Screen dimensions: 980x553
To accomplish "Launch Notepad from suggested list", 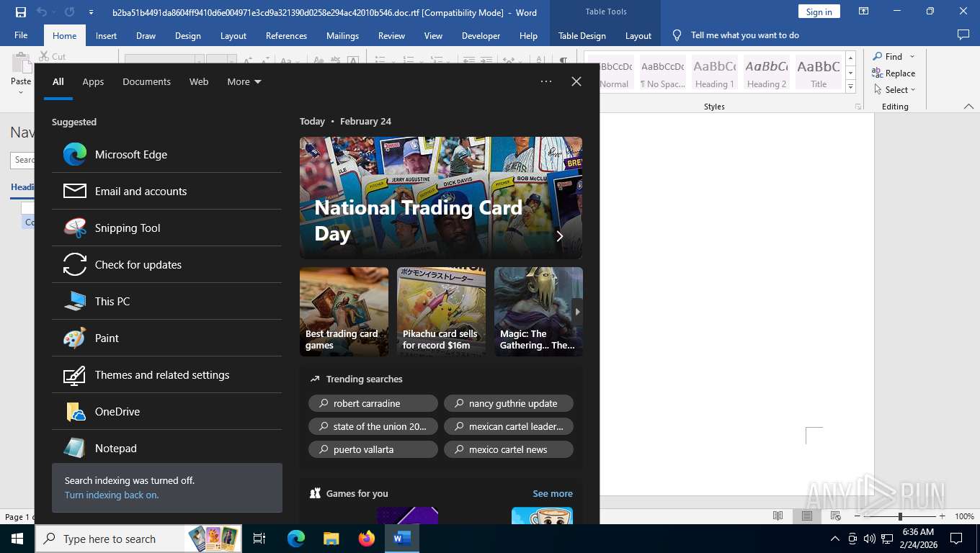I will click(166, 448).
